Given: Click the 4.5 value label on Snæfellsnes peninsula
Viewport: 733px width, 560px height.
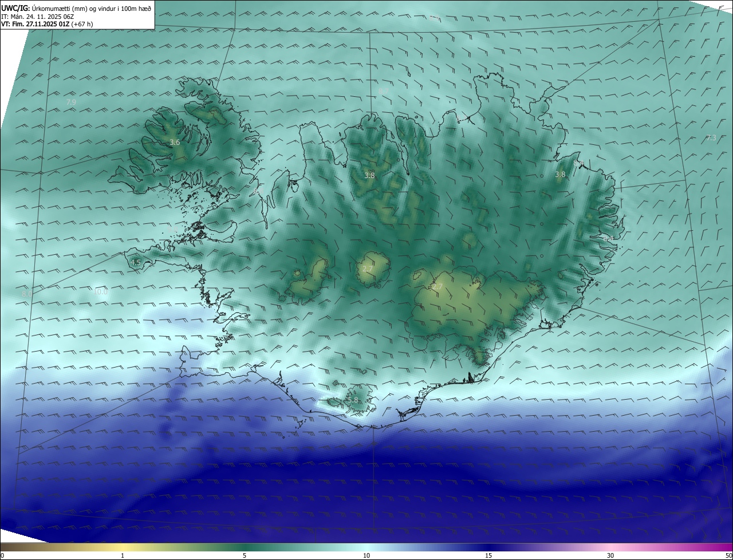Looking at the screenshot, I should [x=136, y=263].
